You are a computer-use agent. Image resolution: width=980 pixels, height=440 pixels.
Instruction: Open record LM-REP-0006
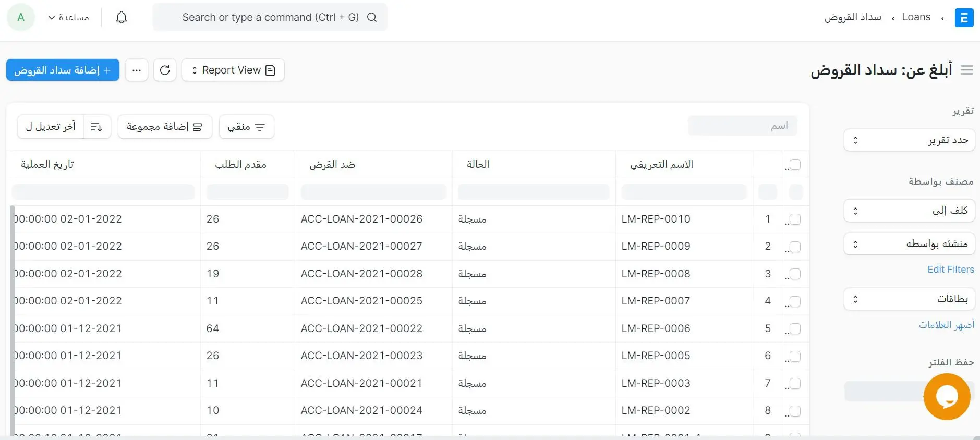(x=656, y=328)
